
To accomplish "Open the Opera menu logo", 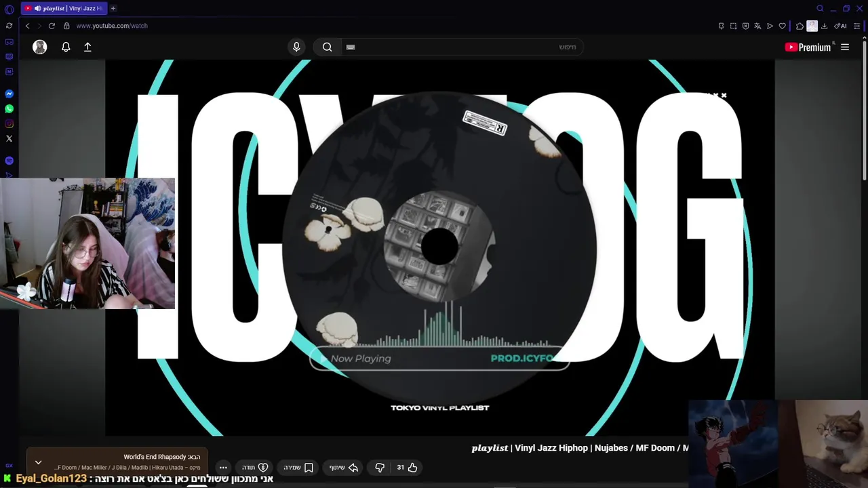I will (9, 9).
